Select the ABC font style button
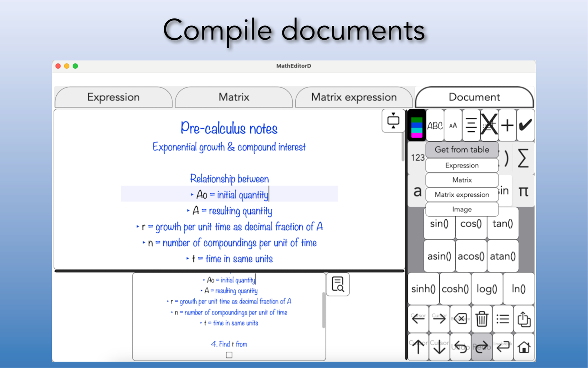 click(435, 126)
